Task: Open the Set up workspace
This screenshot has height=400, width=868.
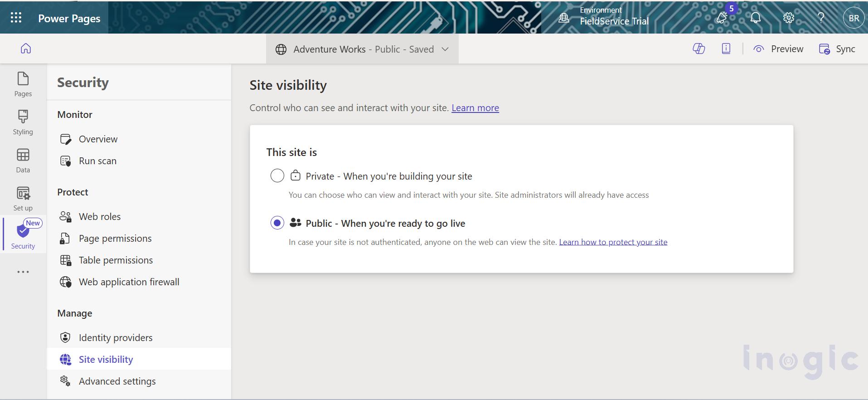Action: (x=23, y=199)
